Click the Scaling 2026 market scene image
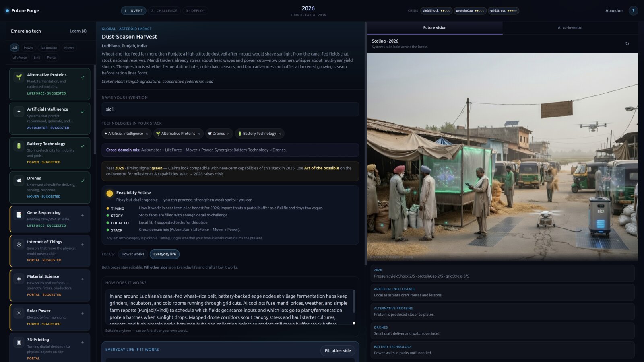 coord(502,157)
